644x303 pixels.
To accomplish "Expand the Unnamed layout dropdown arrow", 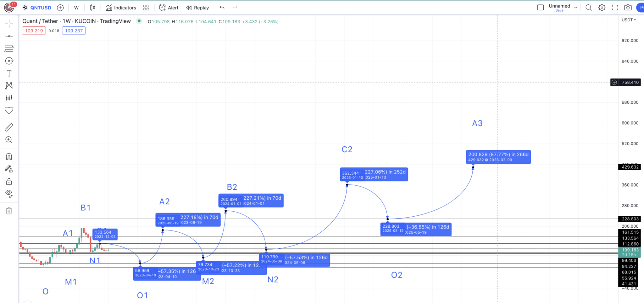I will (576, 8).
